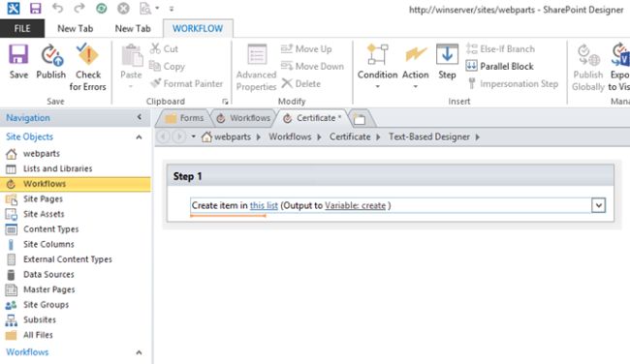
Task: Click the 'Variable: create' link
Action: tap(355, 205)
